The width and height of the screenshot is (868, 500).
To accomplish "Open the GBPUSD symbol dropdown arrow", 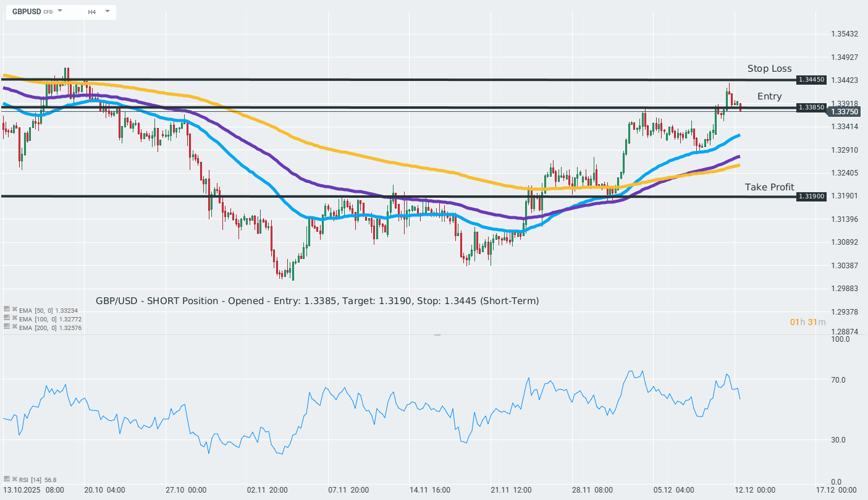I will click(x=60, y=11).
